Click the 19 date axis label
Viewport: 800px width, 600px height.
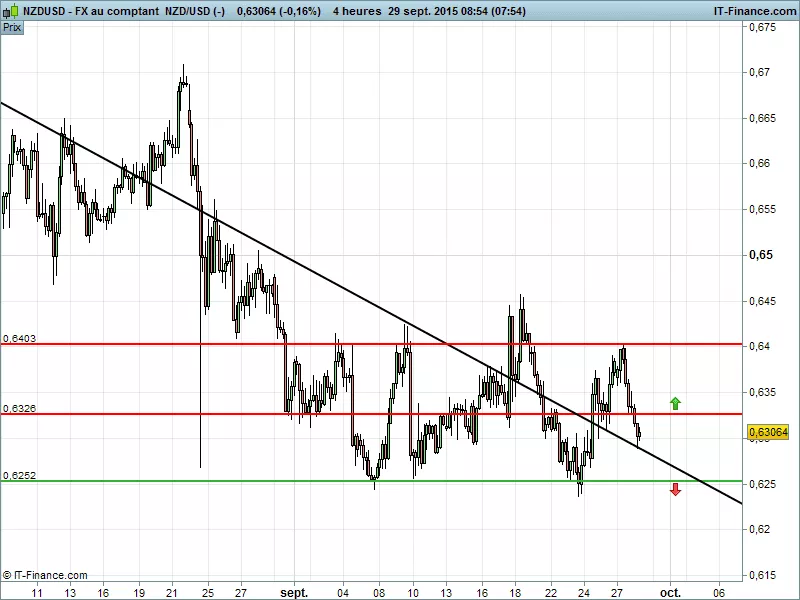coord(139,593)
